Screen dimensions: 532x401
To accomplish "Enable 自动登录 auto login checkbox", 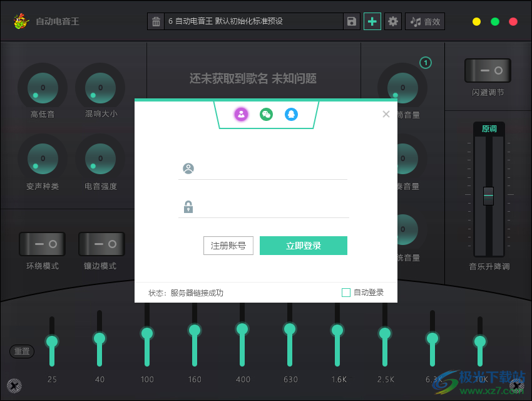I will point(345,292).
